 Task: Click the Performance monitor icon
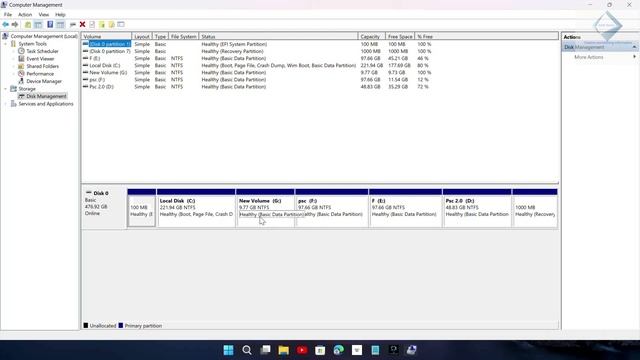[21, 73]
